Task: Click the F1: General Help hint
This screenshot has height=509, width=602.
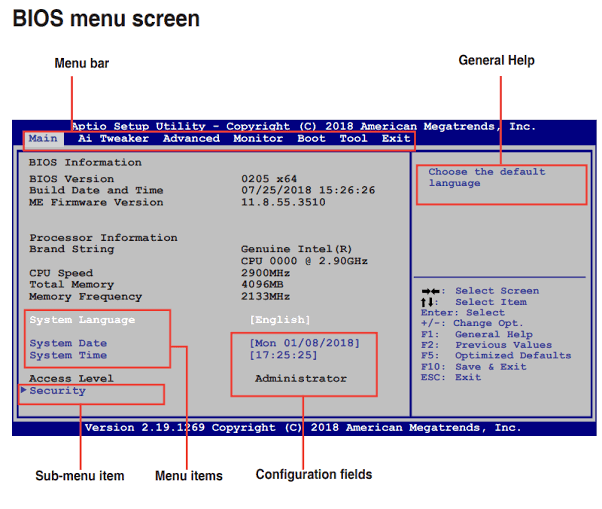Action: 477,334
